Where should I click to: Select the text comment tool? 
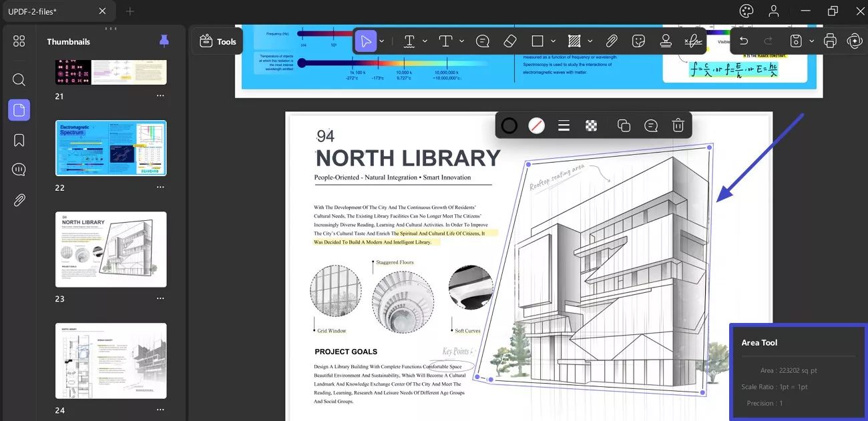(445, 41)
